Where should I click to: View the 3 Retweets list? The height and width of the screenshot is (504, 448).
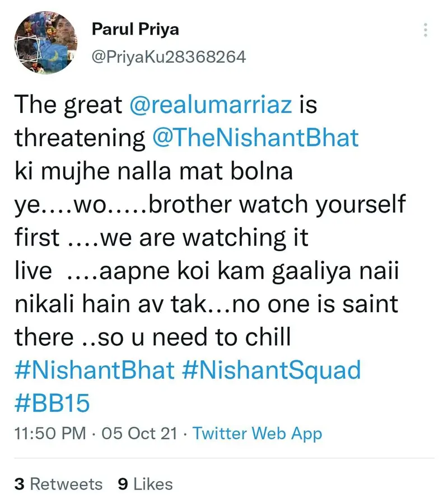tap(59, 484)
